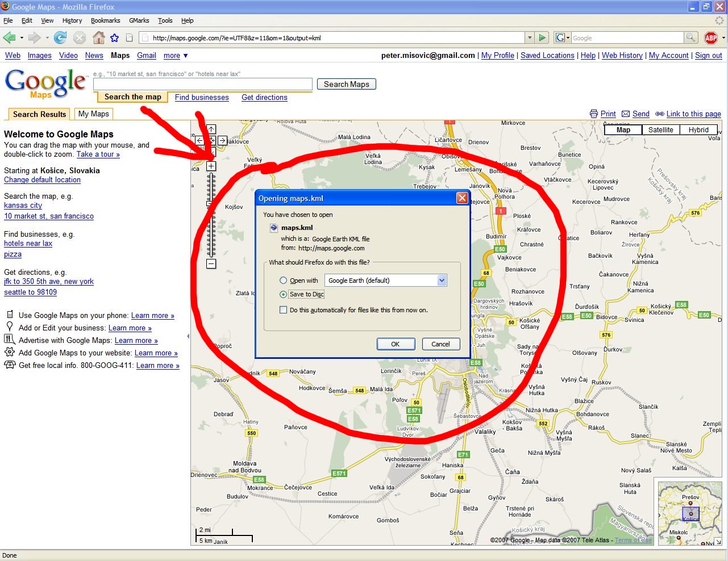Screen dimensions: 728x561
Task: Click the Take a tour link
Action: (x=98, y=154)
